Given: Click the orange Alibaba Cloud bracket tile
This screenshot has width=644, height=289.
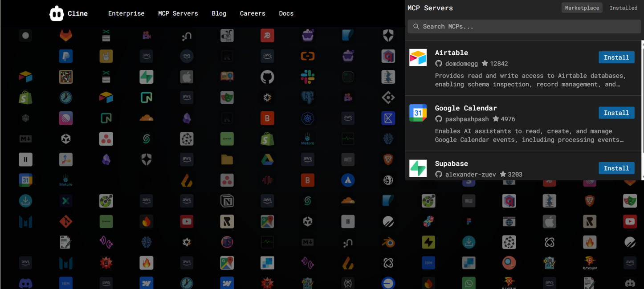Looking at the screenshot, I should [x=308, y=56].
